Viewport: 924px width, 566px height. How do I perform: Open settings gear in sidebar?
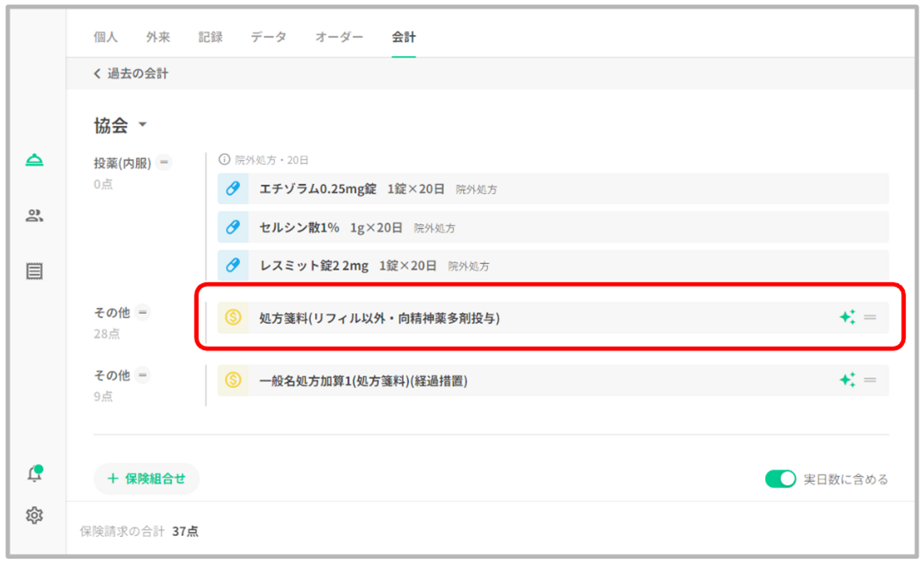(34, 515)
